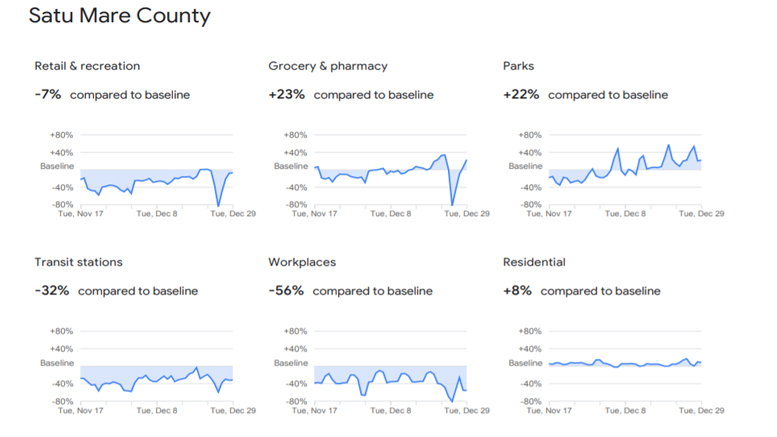Open the Workplaces line chart

[x=390, y=366]
